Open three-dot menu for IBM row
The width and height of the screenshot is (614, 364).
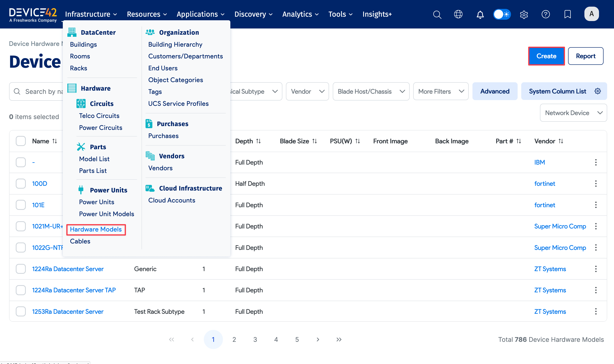coord(596,162)
